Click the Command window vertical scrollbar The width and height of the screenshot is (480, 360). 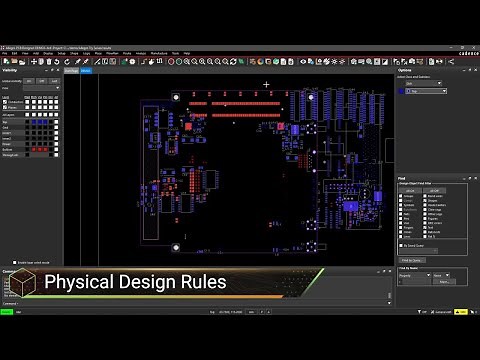coord(389,295)
